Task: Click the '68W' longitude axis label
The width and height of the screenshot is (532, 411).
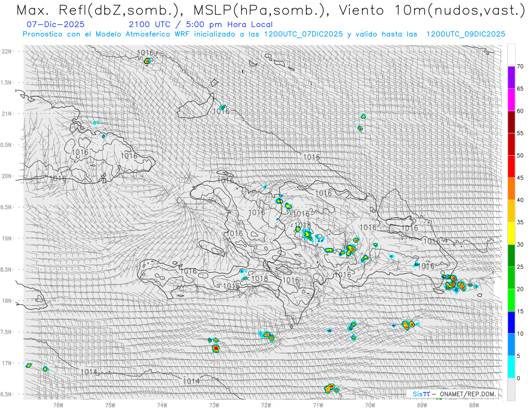Action: coord(474,405)
